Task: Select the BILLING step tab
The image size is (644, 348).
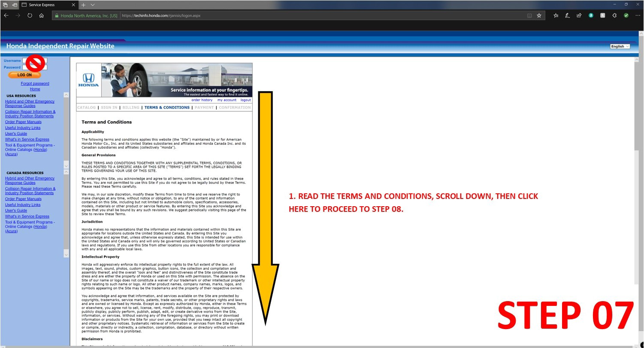Action: pyautogui.click(x=131, y=107)
